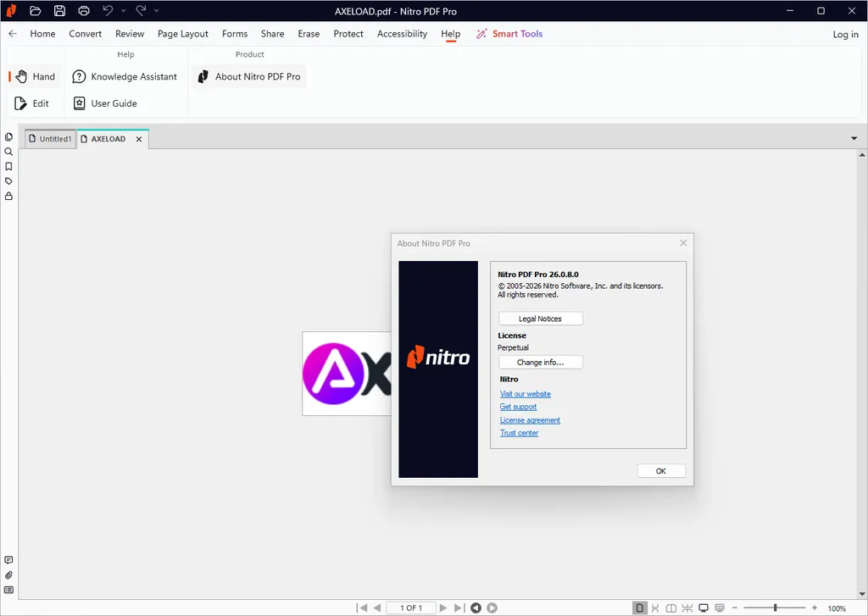Screen dimensions: 868x616
Task: Open the Attachments paperclip panel icon
Action: [8, 575]
